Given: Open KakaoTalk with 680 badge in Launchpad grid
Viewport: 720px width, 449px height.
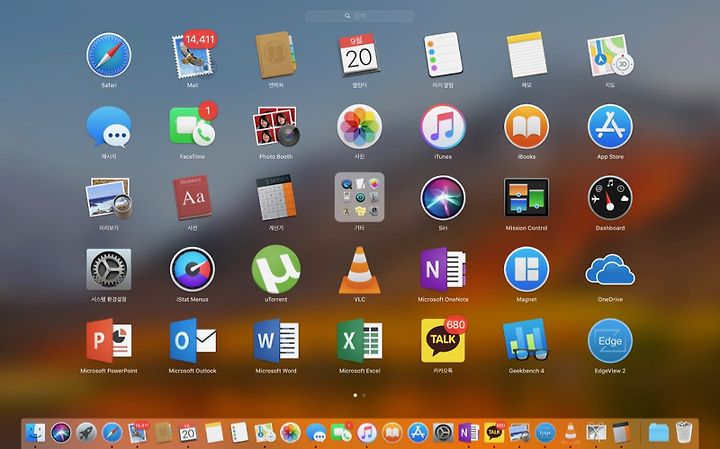Looking at the screenshot, I should point(444,340).
